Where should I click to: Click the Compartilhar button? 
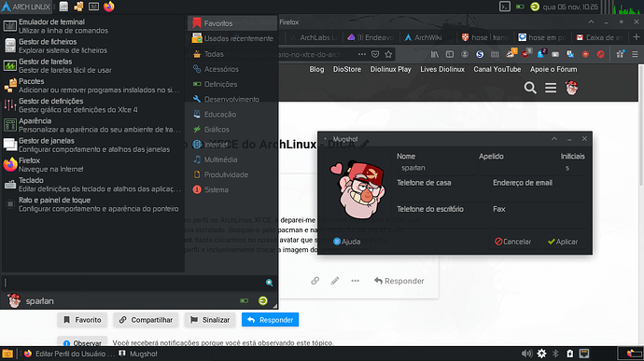pos(146,320)
